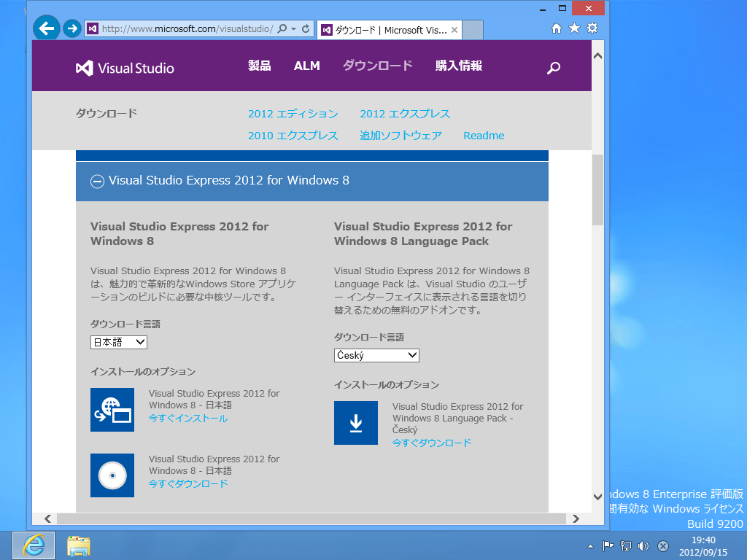Click 今すぐダウンロード under 日本語 DVD option

tap(188, 484)
